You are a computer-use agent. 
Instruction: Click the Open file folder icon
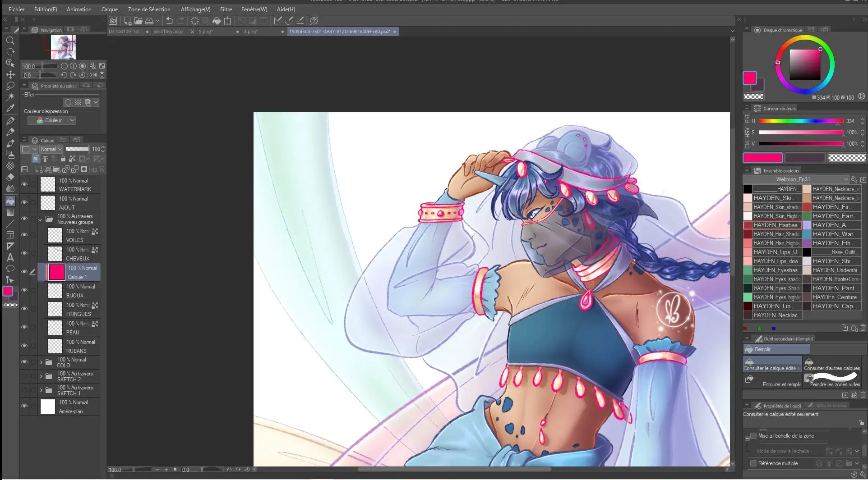click(138, 21)
